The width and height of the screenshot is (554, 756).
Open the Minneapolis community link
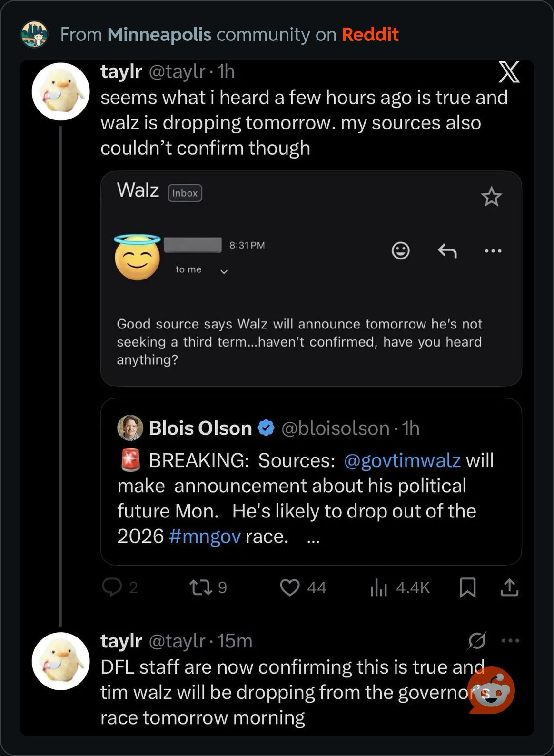click(x=159, y=34)
